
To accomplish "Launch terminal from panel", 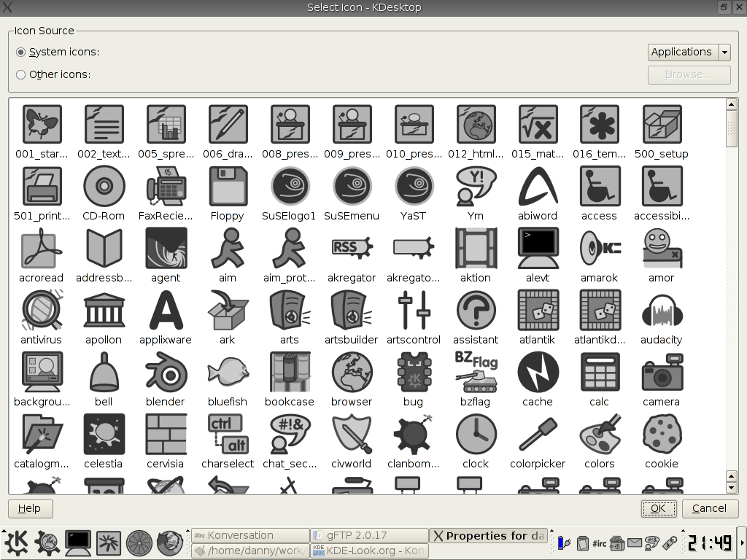I will 77,542.
